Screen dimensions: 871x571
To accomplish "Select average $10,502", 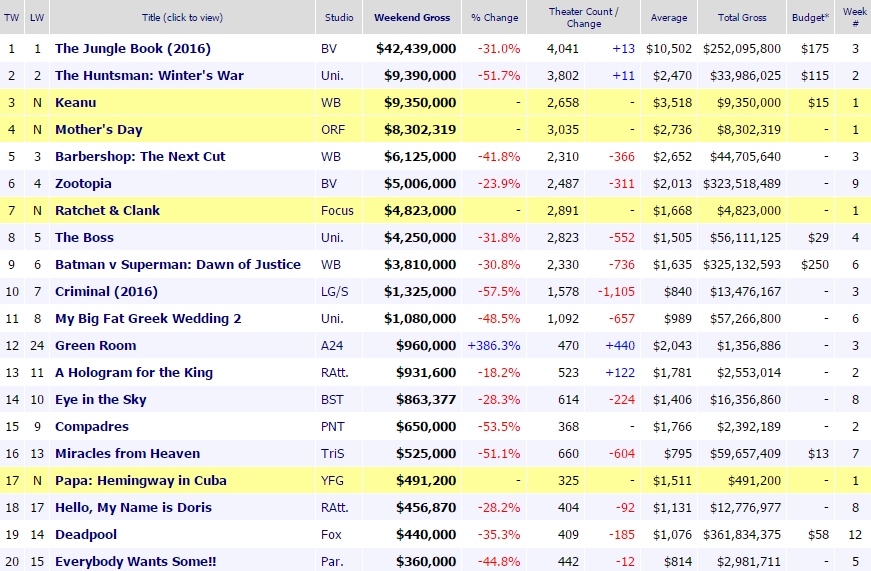I will click(669, 49).
